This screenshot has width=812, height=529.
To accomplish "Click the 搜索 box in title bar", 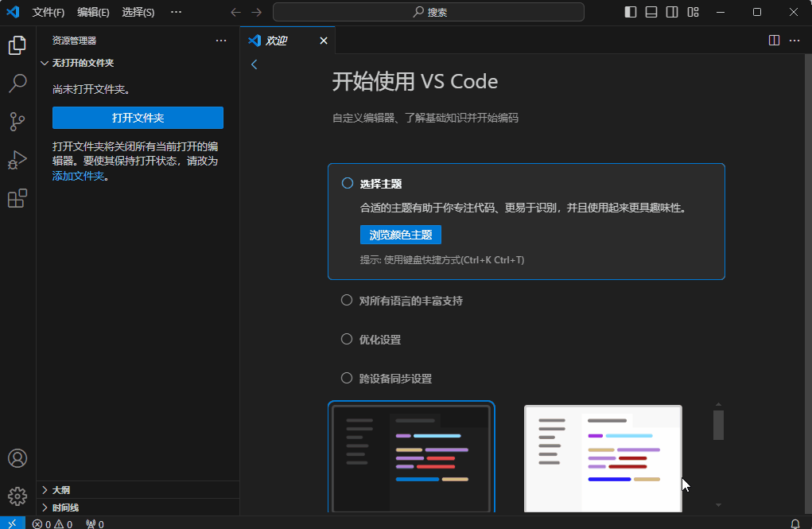I will click(x=428, y=12).
